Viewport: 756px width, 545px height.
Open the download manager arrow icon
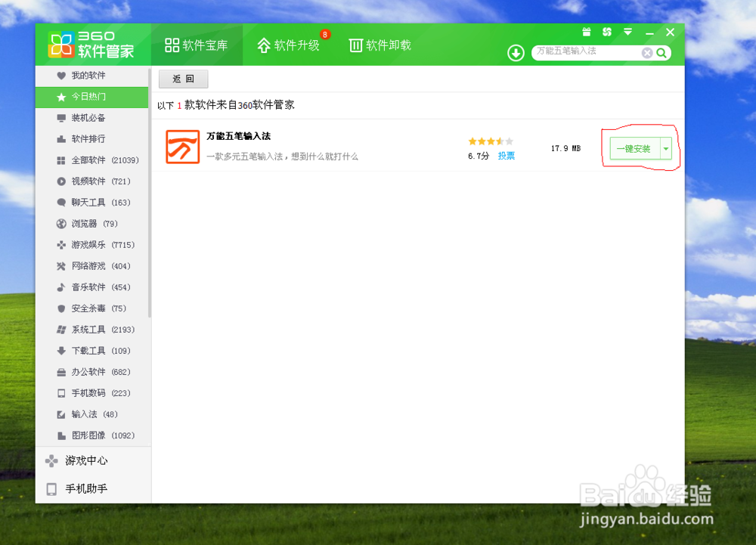point(516,52)
